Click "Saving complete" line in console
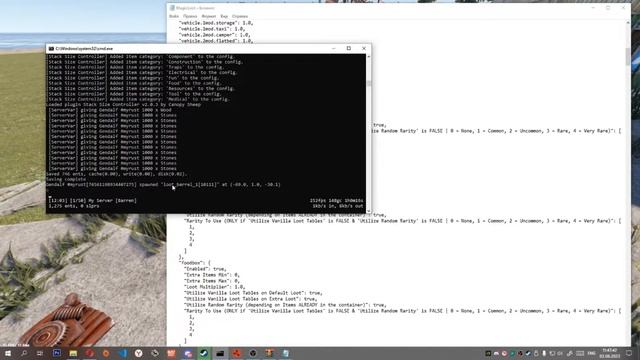Image resolution: width=640 pixels, height=360 pixels. point(66,179)
